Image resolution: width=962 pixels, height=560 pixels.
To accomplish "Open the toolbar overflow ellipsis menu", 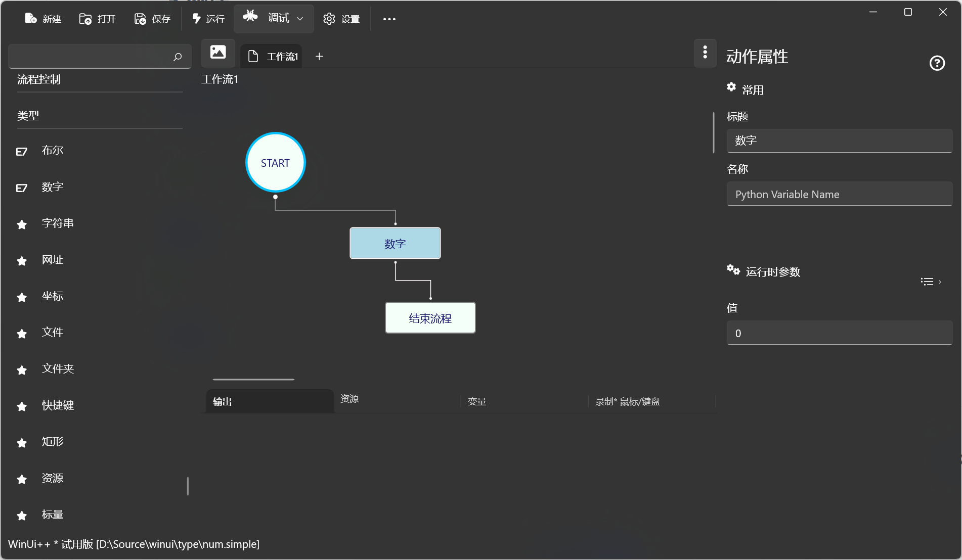I will click(389, 19).
